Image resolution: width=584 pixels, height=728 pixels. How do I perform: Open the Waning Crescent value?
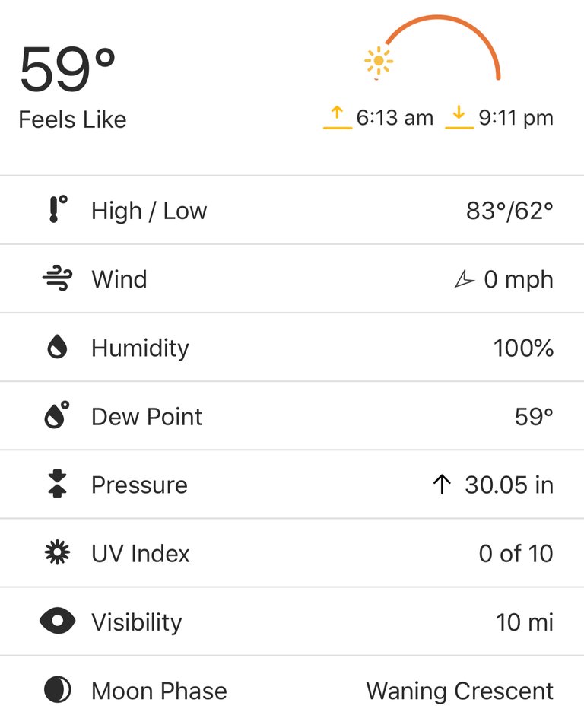point(459,691)
